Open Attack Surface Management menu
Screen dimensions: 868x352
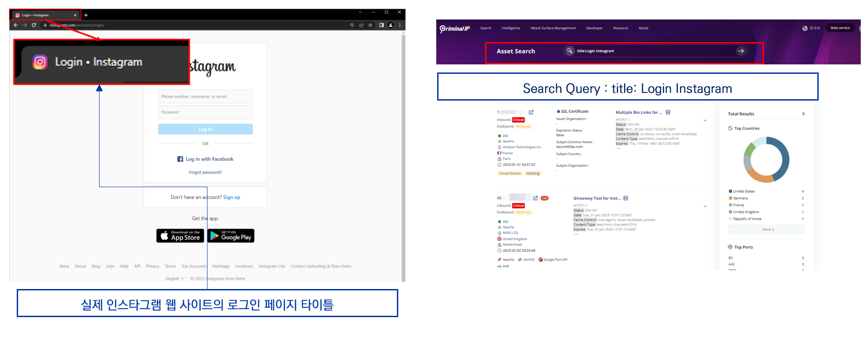[x=553, y=28]
